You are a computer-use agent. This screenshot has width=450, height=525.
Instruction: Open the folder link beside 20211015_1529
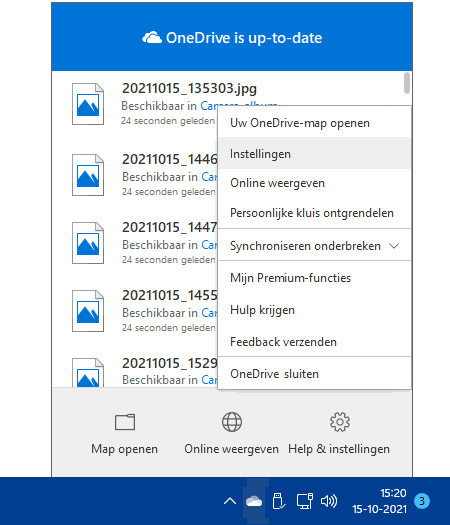tap(210, 380)
